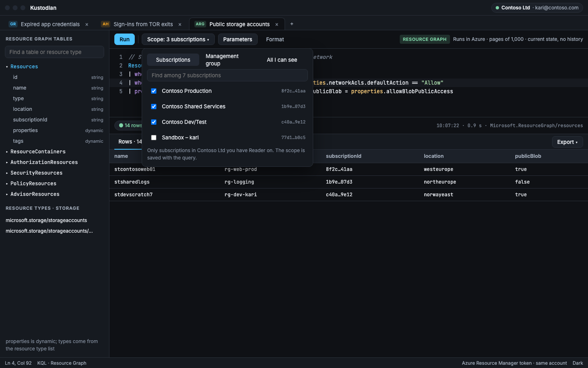Close the Expired app credentials tab

[x=87, y=25]
